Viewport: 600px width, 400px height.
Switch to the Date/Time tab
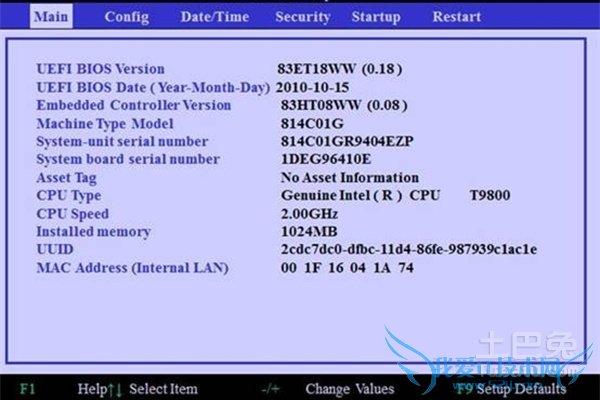click(x=215, y=17)
